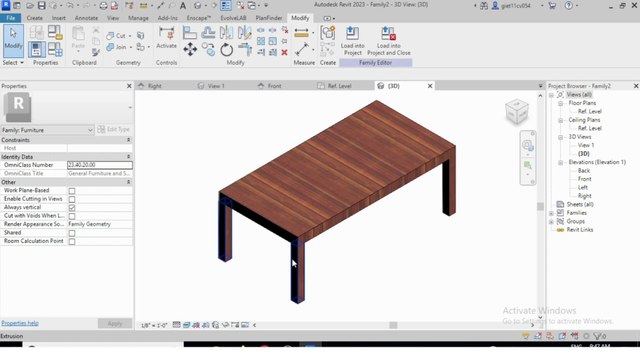Enable Cutting in Views checkbox

72,199
